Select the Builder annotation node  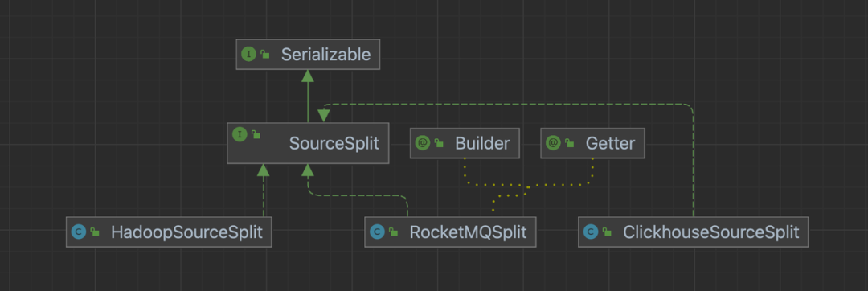465,143
